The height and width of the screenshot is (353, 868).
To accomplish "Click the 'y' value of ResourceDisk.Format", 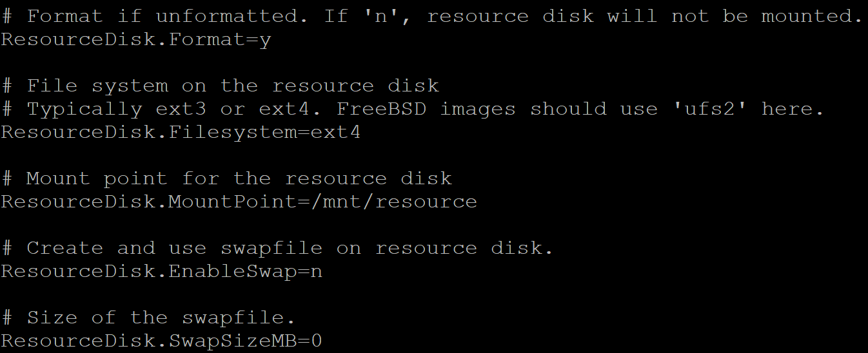I will coord(264,40).
